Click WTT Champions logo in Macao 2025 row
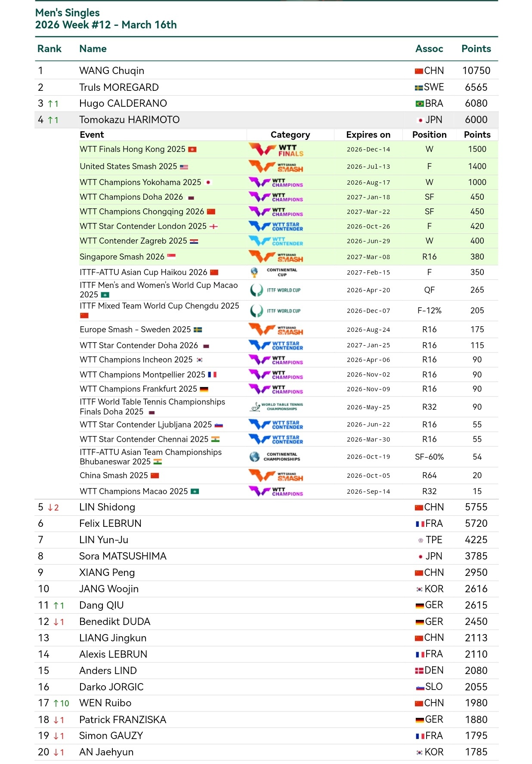 click(x=276, y=492)
